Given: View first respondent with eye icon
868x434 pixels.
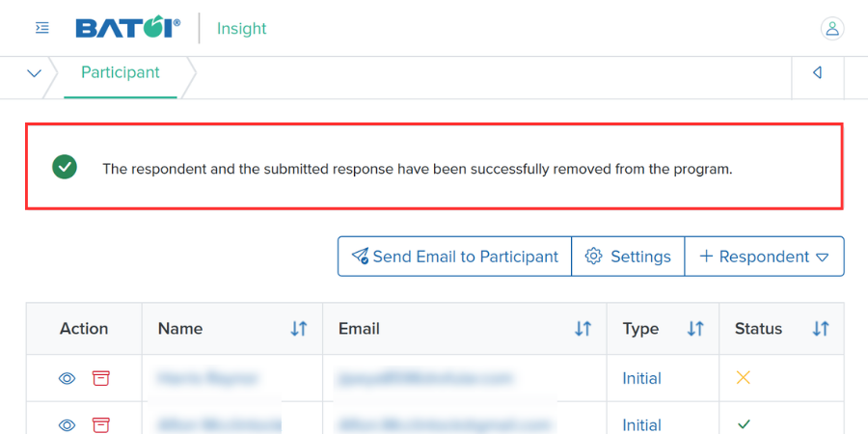Looking at the screenshot, I should click(67, 379).
